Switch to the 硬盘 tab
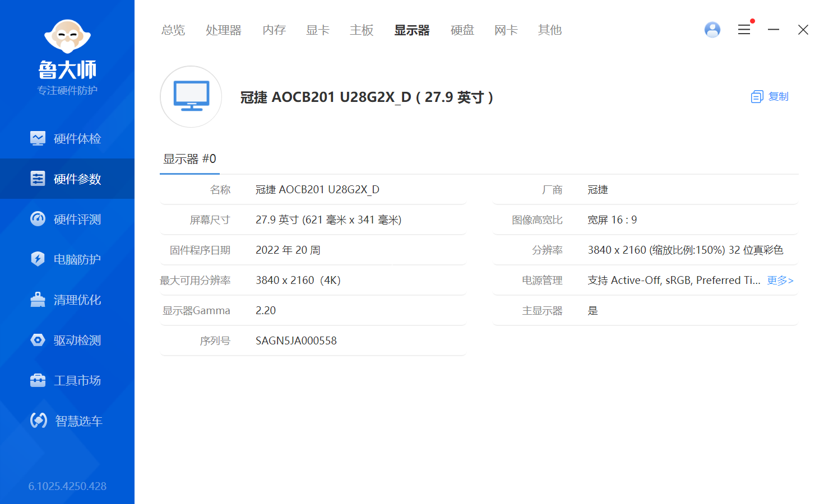The height and width of the screenshot is (504, 824). point(462,30)
